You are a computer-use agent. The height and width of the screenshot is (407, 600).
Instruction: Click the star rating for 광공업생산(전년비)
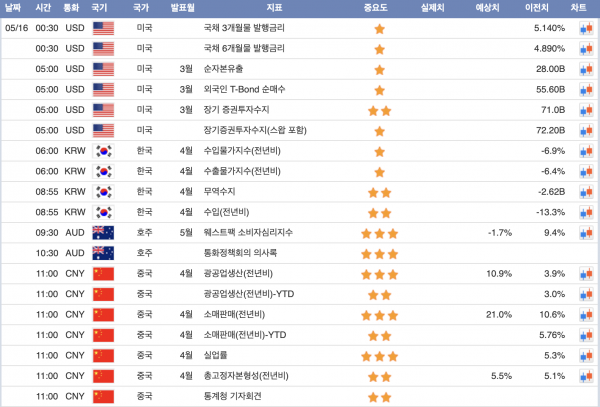click(379, 274)
